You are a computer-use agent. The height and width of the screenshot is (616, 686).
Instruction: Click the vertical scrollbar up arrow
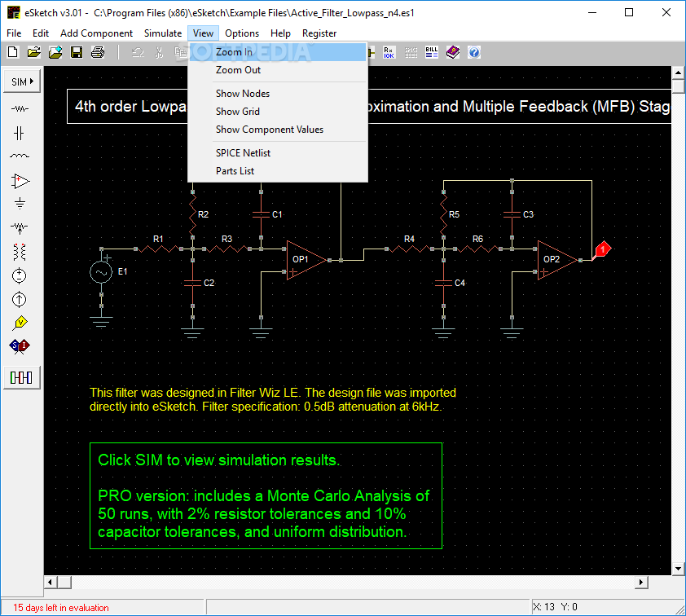point(678,73)
